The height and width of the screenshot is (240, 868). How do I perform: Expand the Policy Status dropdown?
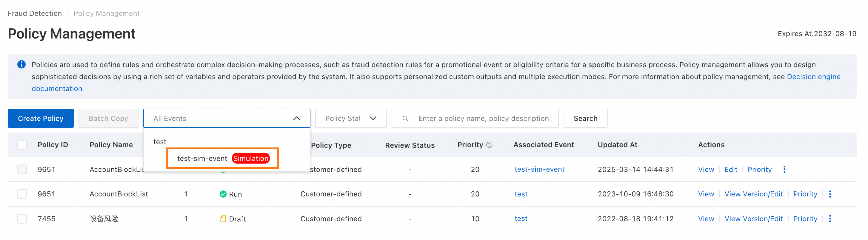pos(373,118)
